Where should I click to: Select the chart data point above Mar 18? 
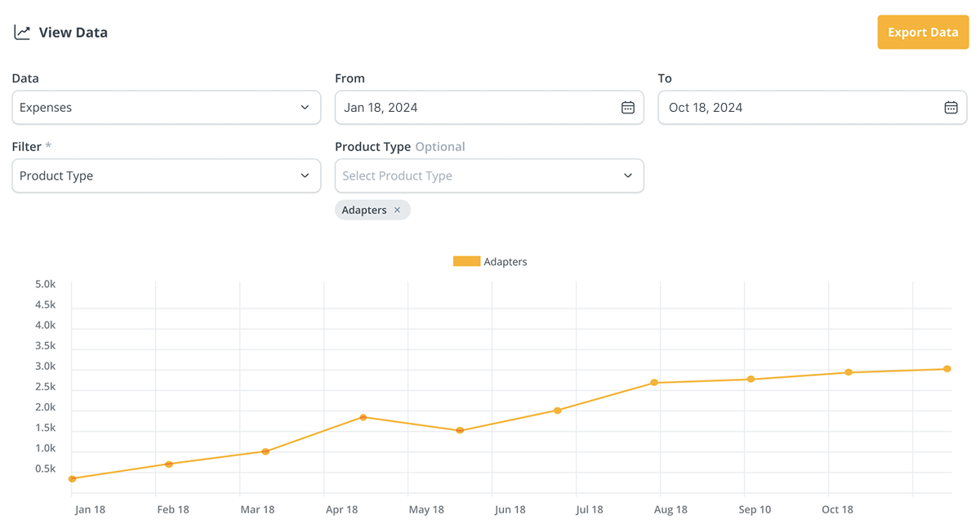click(x=265, y=451)
